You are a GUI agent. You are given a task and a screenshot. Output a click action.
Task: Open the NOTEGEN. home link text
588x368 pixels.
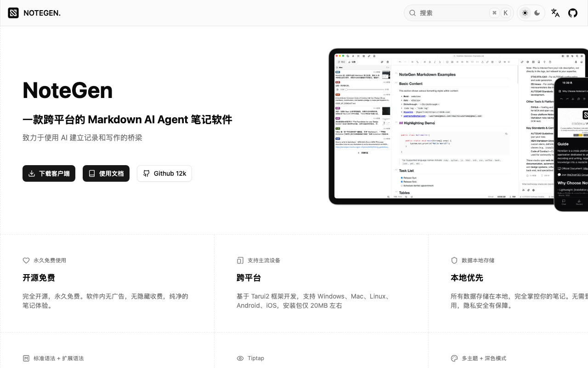click(42, 13)
